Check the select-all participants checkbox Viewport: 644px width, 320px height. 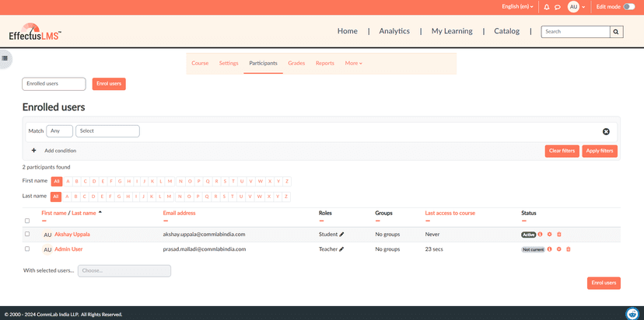click(27, 221)
